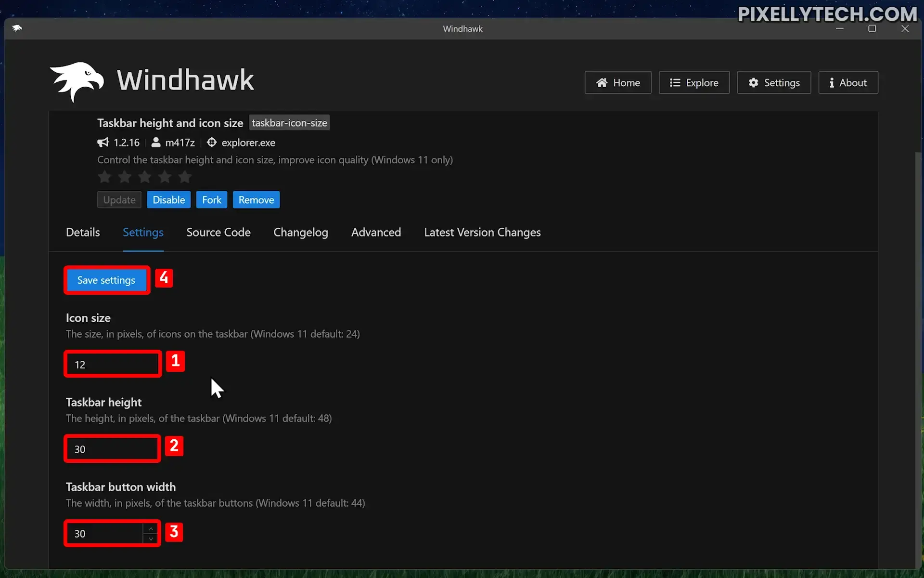This screenshot has height=578, width=924.
Task: Rate the mod three stars
Action: pos(144,177)
